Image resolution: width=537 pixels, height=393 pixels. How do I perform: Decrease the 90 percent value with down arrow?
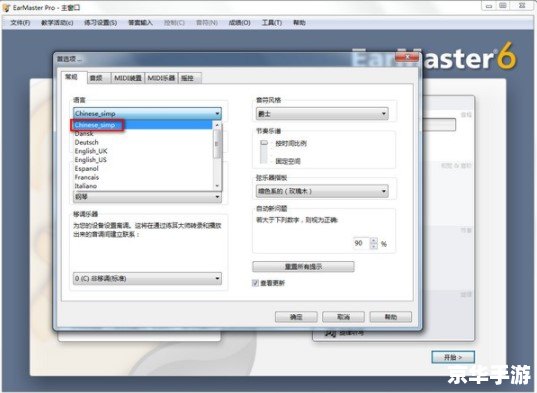(374, 246)
